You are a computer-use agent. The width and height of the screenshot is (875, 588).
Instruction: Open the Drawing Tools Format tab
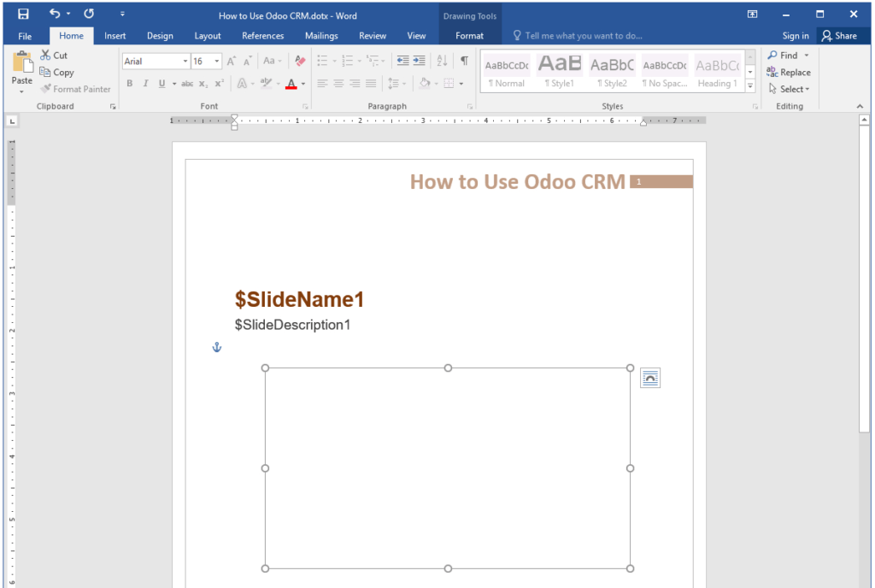click(x=469, y=36)
